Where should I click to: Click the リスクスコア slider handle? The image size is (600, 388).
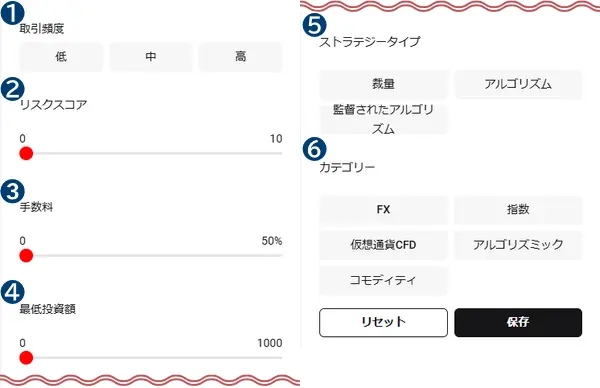(26, 153)
